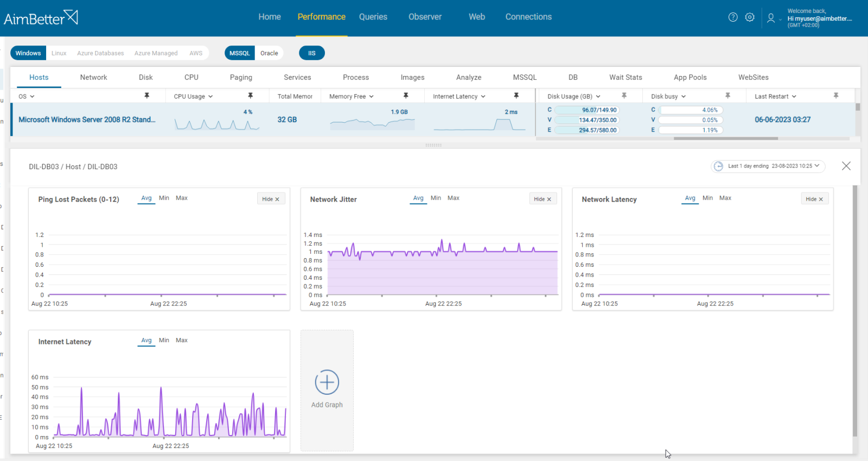Expand the Internet Latency column dropdown
Image resolution: width=868 pixels, height=461 pixels.
tap(483, 97)
